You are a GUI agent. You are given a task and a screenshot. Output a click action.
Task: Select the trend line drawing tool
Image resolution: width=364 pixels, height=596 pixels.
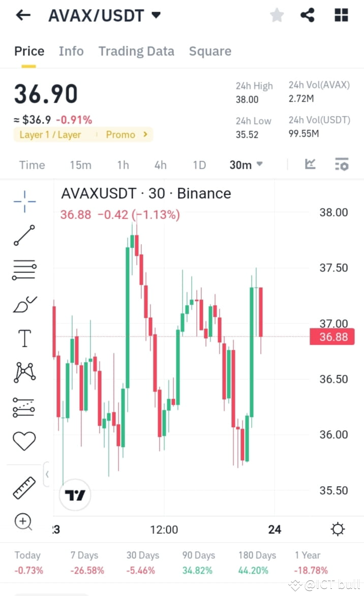pos(24,235)
